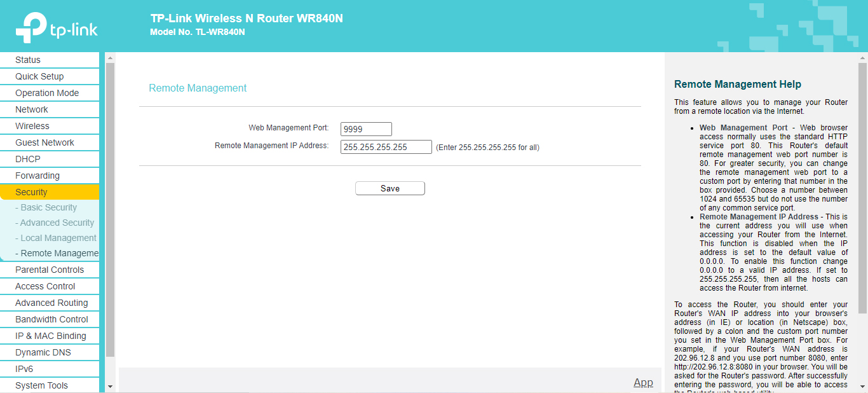Go to System Tools menu
Image resolution: width=868 pixels, height=393 pixels.
(x=41, y=385)
